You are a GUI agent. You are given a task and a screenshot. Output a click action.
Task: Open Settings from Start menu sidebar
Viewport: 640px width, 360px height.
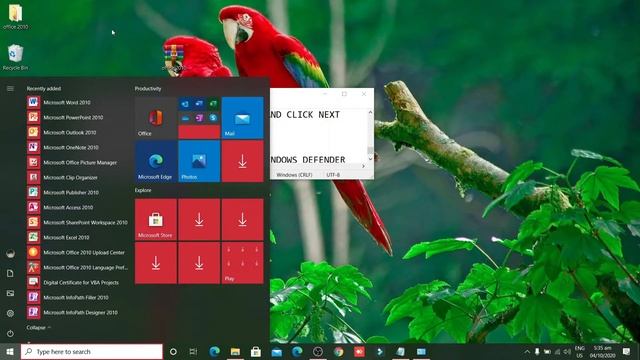coord(10,313)
